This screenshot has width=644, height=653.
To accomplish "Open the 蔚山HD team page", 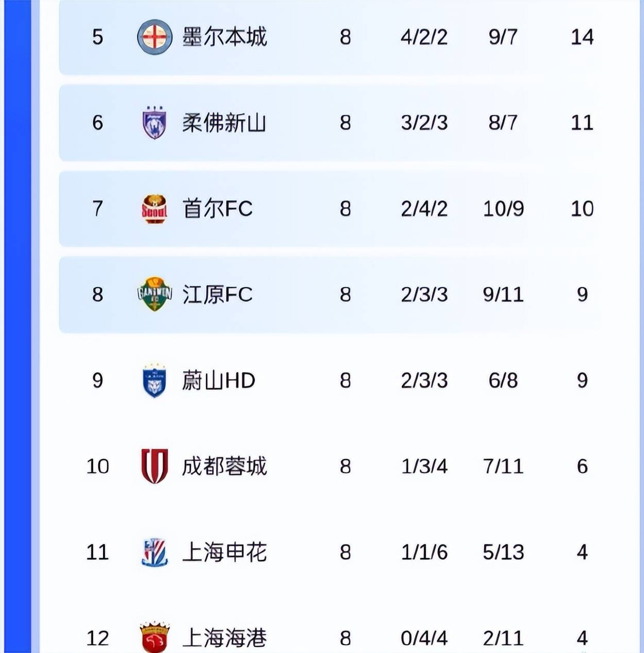I will pyautogui.click(x=218, y=381).
